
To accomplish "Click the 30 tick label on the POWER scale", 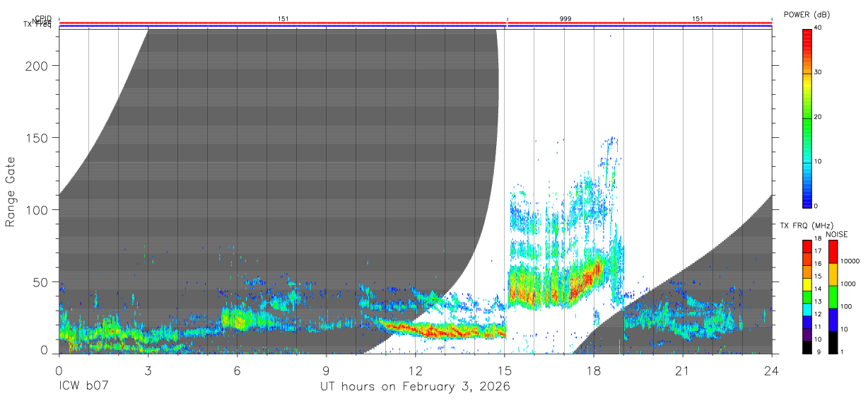I will tap(817, 73).
